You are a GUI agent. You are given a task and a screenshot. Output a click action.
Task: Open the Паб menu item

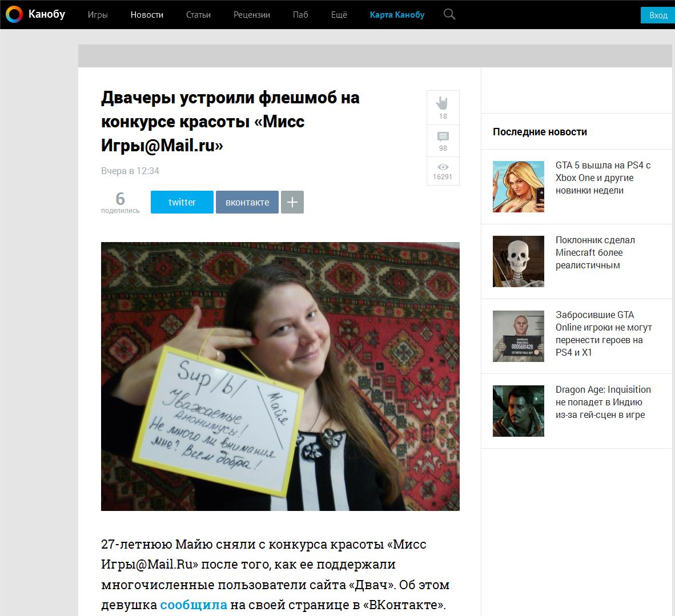pyautogui.click(x=300, y=15)
